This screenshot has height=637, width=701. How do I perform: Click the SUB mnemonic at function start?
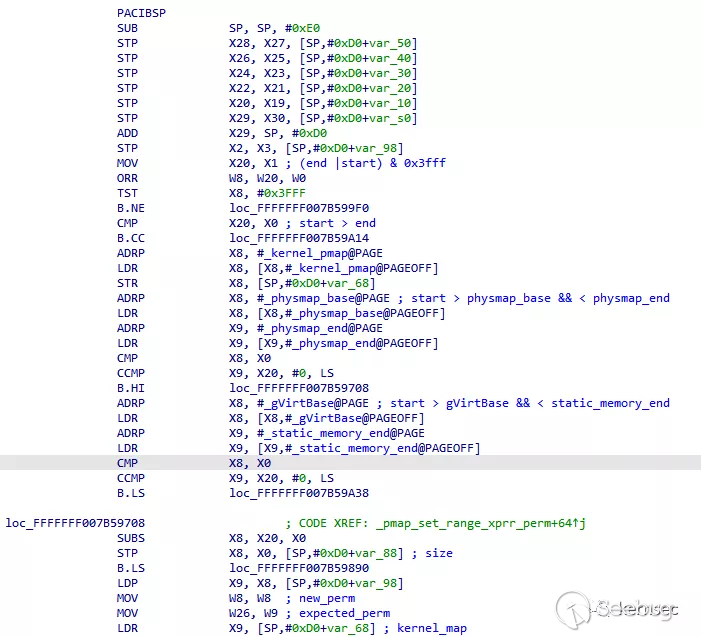pos(127,28)
